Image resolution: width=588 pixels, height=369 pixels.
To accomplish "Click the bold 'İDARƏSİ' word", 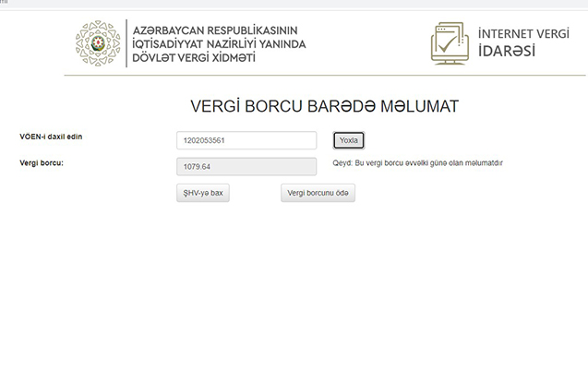I will pos(506,51).
